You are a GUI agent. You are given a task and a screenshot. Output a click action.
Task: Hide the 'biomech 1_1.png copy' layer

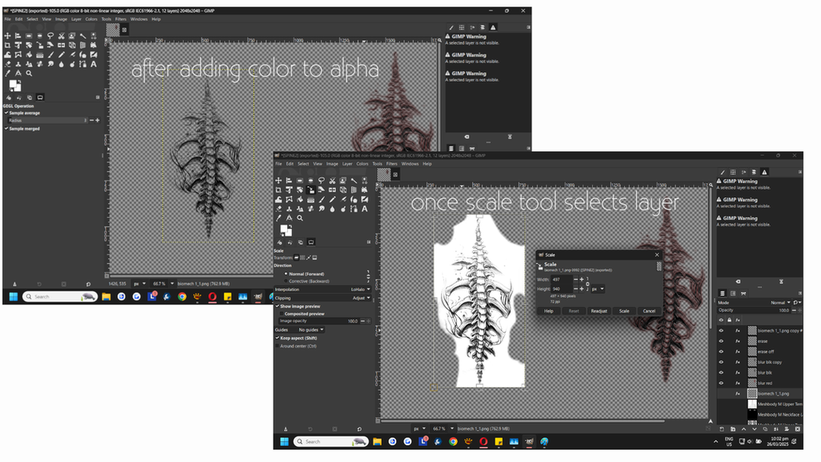721,331
